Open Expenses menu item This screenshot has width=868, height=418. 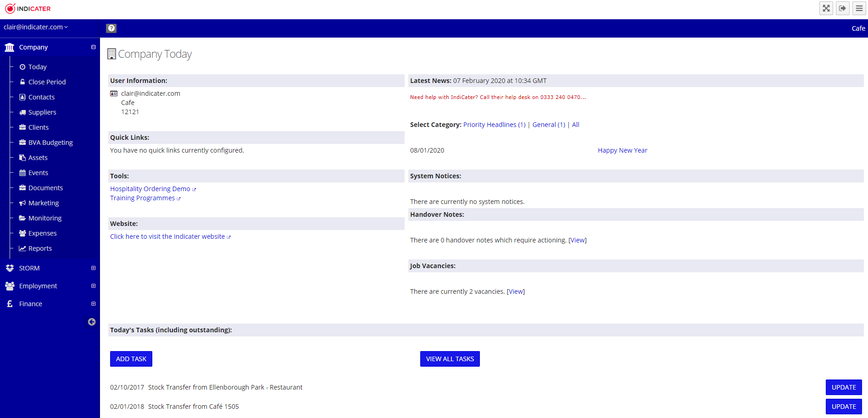coord(43,233)
